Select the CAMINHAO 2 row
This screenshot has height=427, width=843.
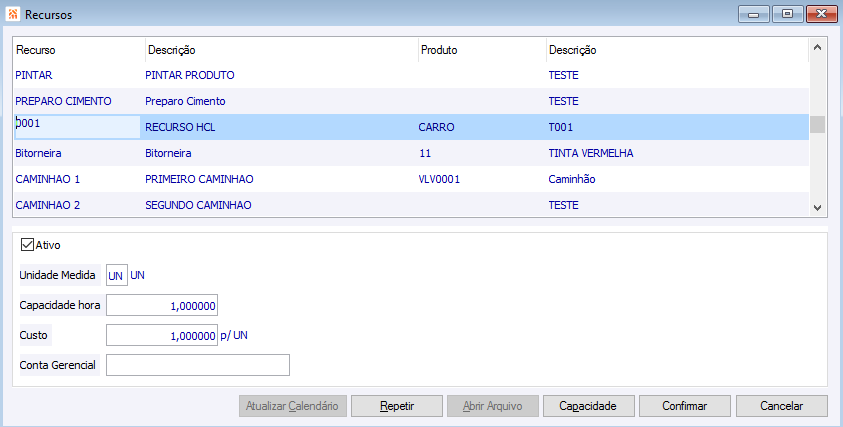tap(411, 205)
